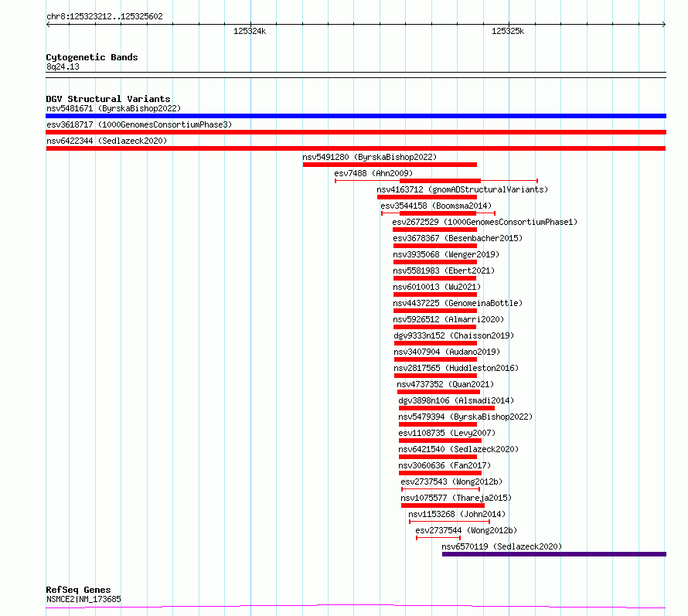Screen dimensions: 688x616
Task: Click the red nsv5491280 variant bar
Action: point(390,165)
